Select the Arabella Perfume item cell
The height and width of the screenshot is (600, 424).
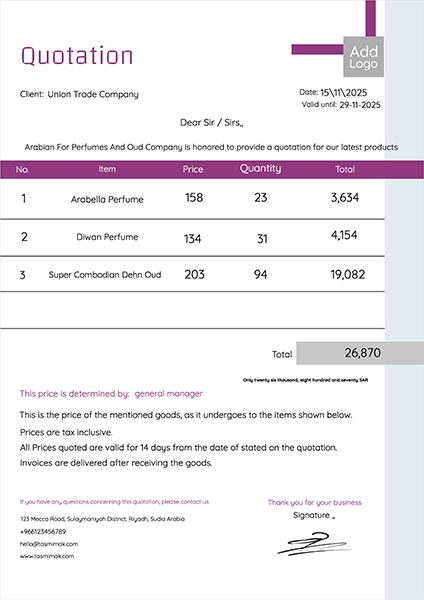coord(107,199)
